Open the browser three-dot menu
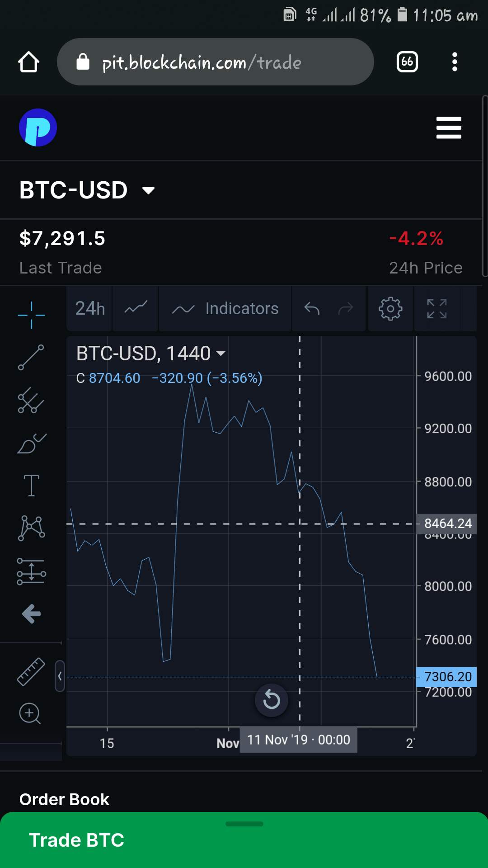The height and width of the screenshot is (868, 488). click(x=455, y=62)
